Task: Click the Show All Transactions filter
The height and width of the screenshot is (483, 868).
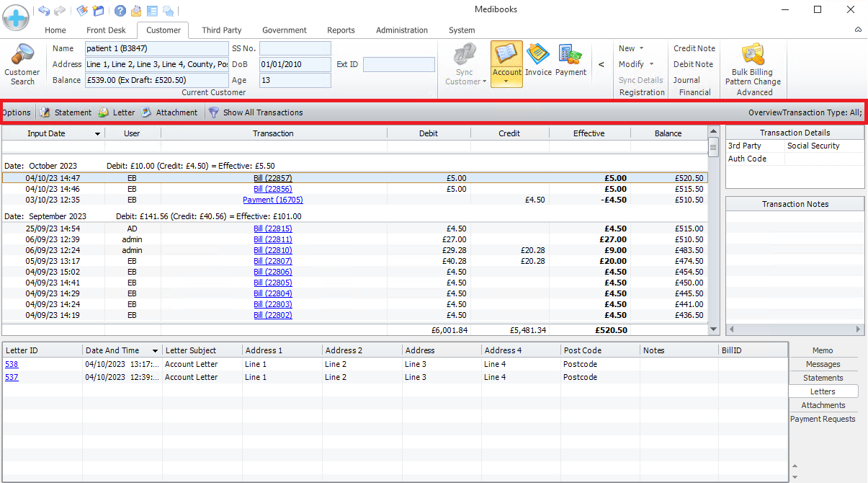Action: [256, 112]
